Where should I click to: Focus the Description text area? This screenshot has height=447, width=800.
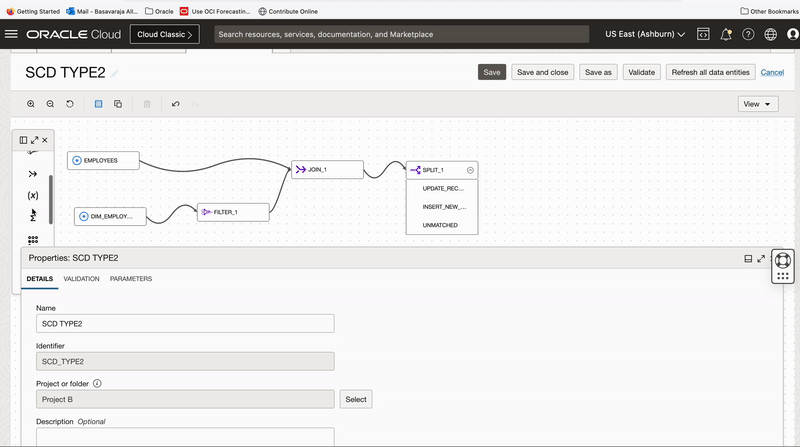point(185,437)
